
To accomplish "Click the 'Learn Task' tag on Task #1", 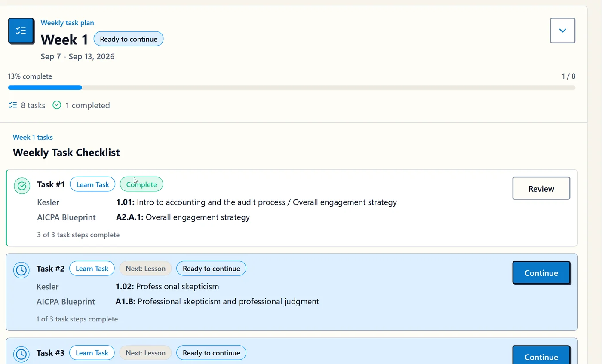I will pyautogui.click(x=92, y=184).
